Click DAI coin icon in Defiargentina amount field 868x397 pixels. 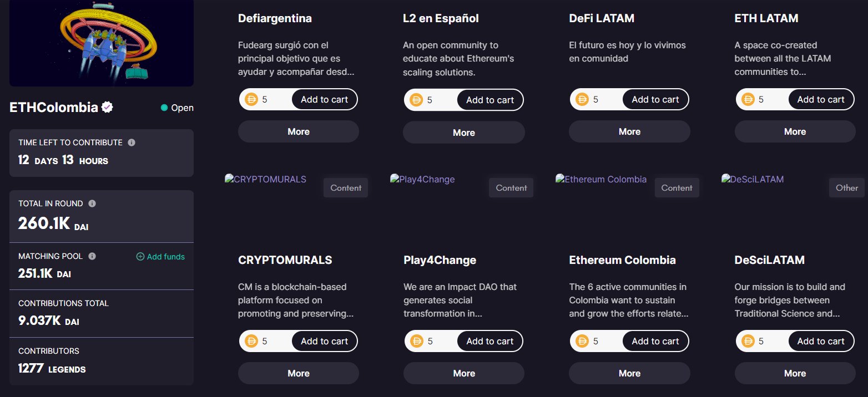[x=251, y=100]
